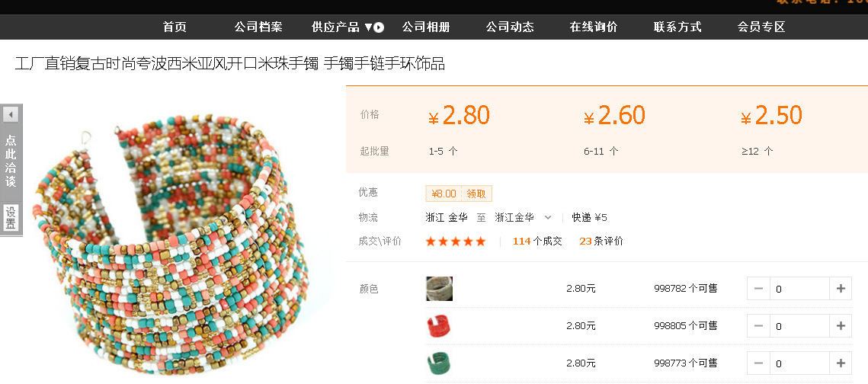
Task: Claim the ¥8.00 coupon via 领取
Action: tap(476, 194)
